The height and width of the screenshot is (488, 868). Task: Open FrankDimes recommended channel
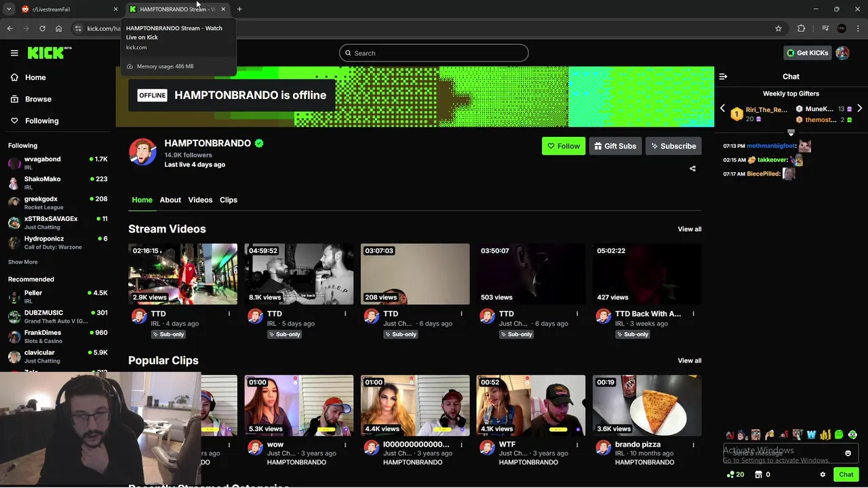[58, 336]
